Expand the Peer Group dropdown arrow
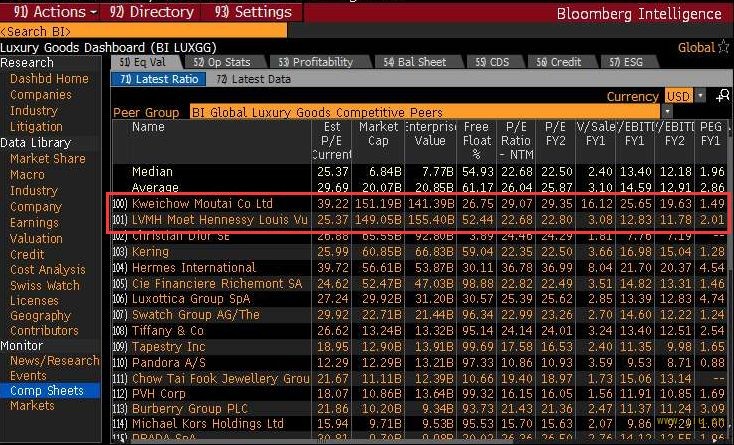734x445 pixels. [x=667, y=112]
